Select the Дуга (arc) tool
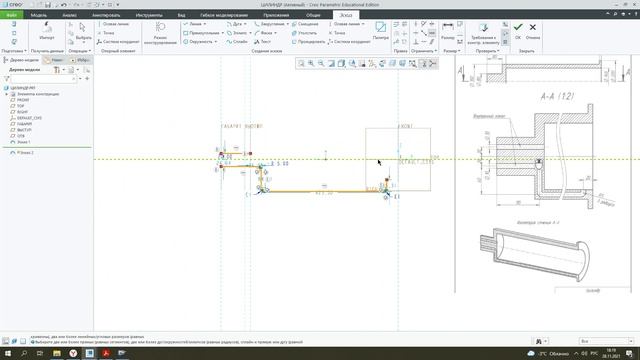 [236, 24]
